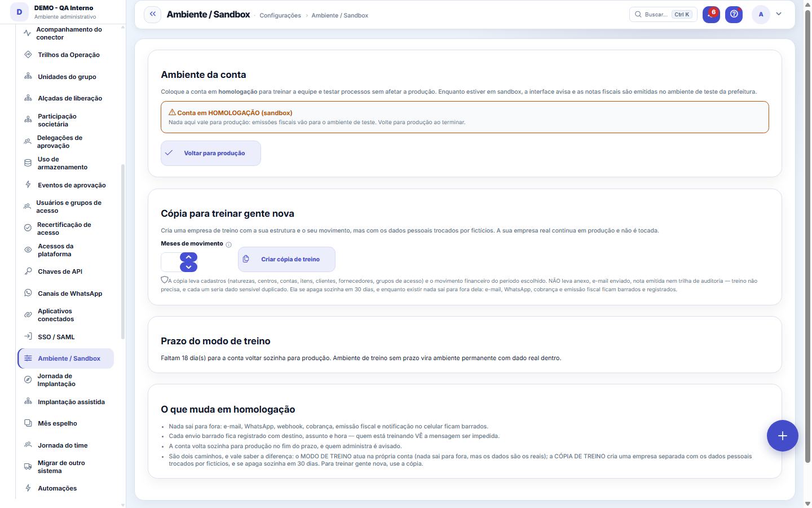This screenshot has width=812, height=508.
Task: Go to Unidades do grupo
Action: [x=67, y=77]
